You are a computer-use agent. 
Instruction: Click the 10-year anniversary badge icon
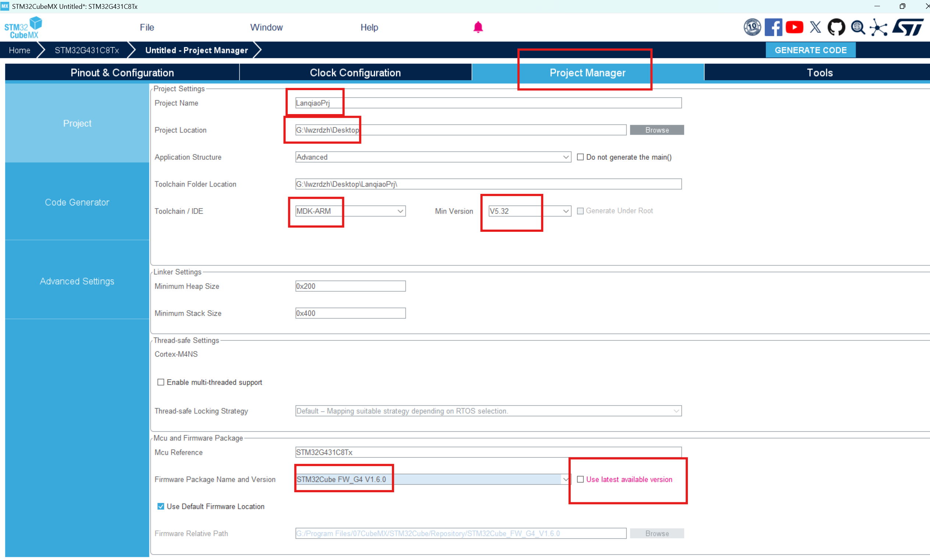click(752, 27)
